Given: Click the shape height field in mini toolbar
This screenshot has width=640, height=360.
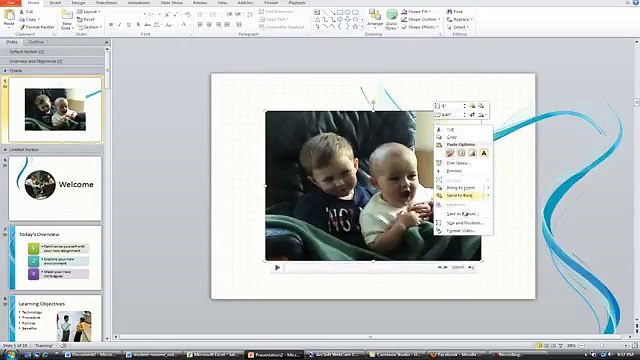Looking at the screenshot, I should (x=453, y=106).
